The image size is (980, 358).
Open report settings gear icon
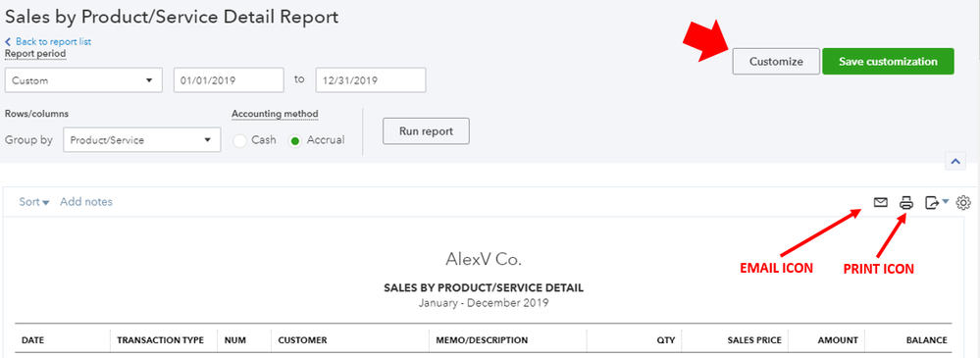(963, 202)
